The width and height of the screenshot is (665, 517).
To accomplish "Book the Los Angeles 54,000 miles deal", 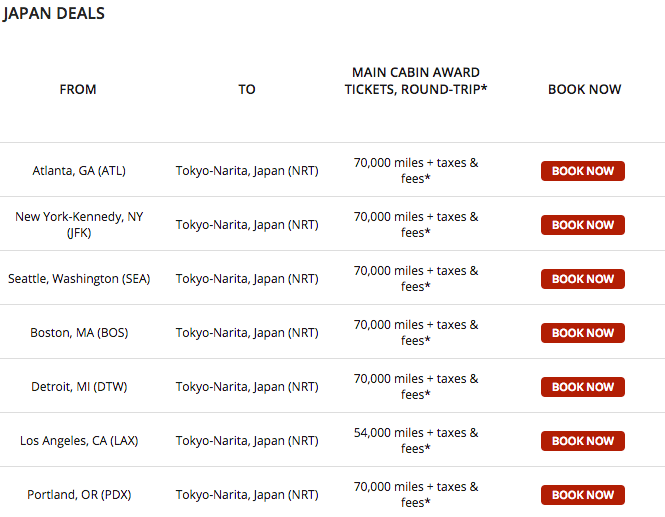I will (583, 441).
